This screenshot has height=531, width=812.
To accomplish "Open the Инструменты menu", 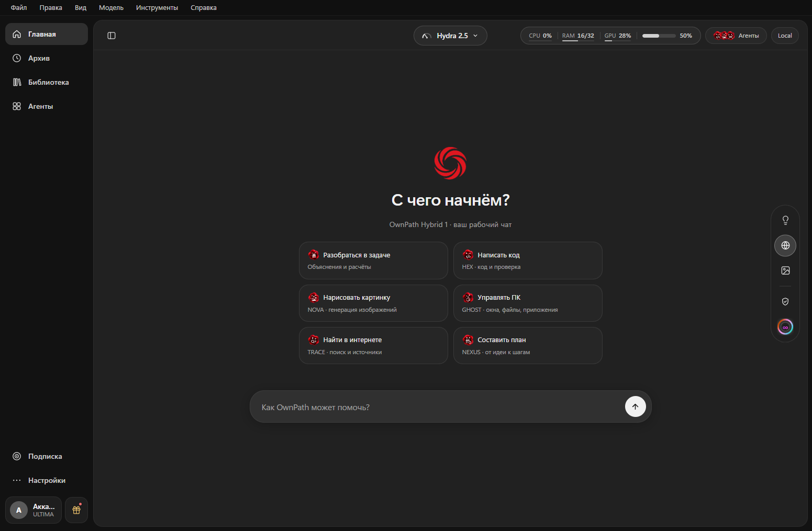I will (157, 8).
